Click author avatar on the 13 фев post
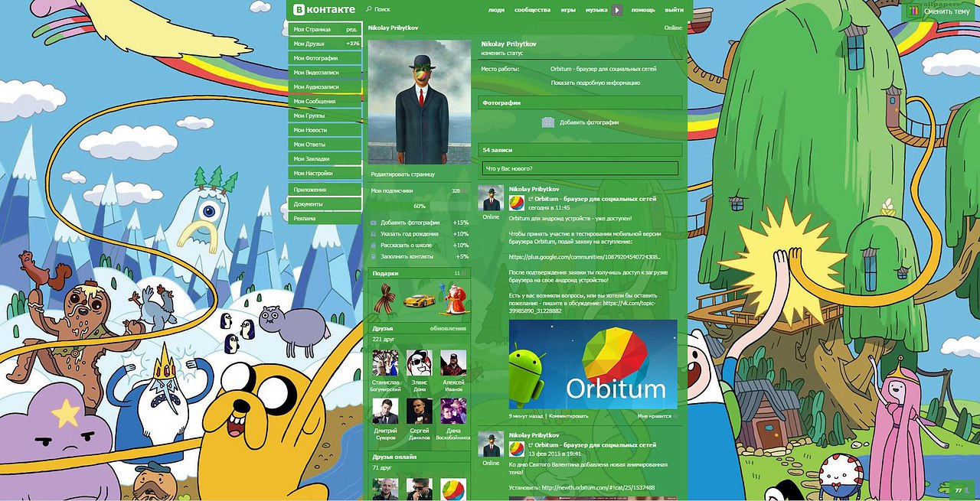 pos(491,444)
